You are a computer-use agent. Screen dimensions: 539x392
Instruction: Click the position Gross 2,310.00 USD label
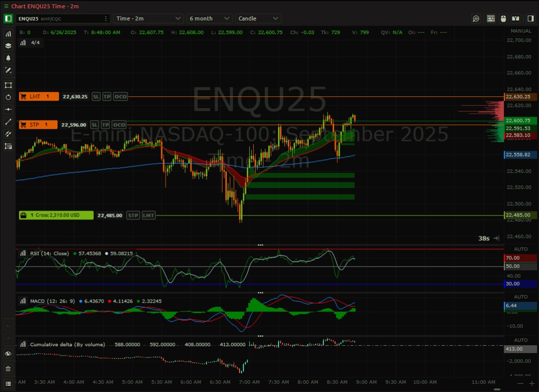point(56,215)
